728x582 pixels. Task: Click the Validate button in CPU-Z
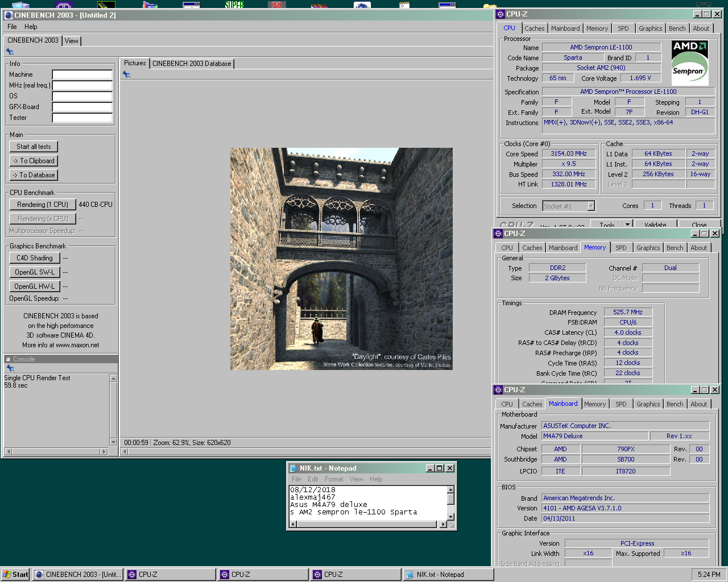(655, 225)
